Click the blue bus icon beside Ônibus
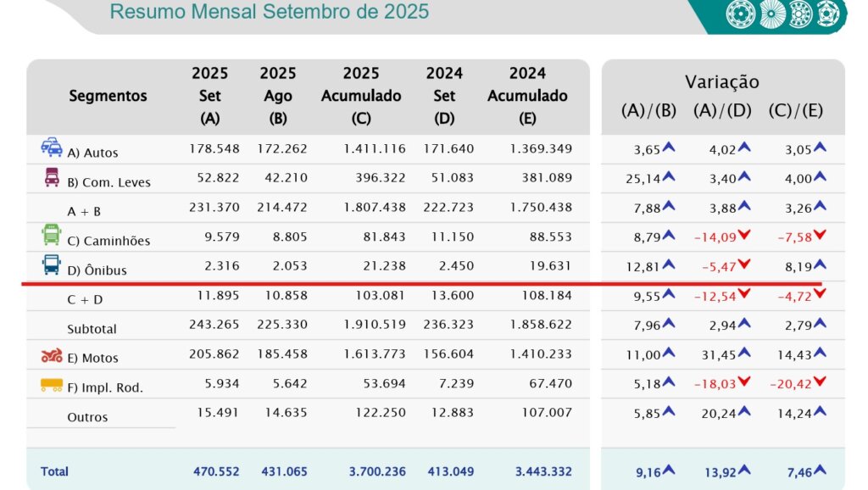This screenshot has height=490, width=868. point(52,265)
